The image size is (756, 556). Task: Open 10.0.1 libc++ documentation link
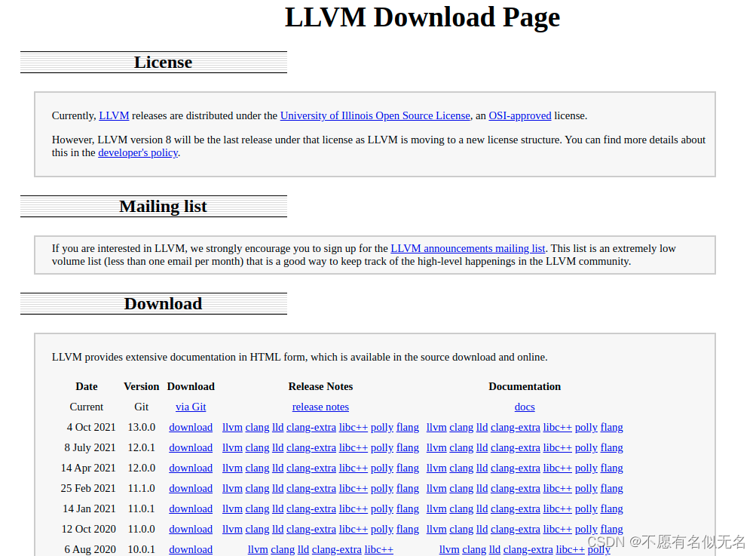coord(571,549)
